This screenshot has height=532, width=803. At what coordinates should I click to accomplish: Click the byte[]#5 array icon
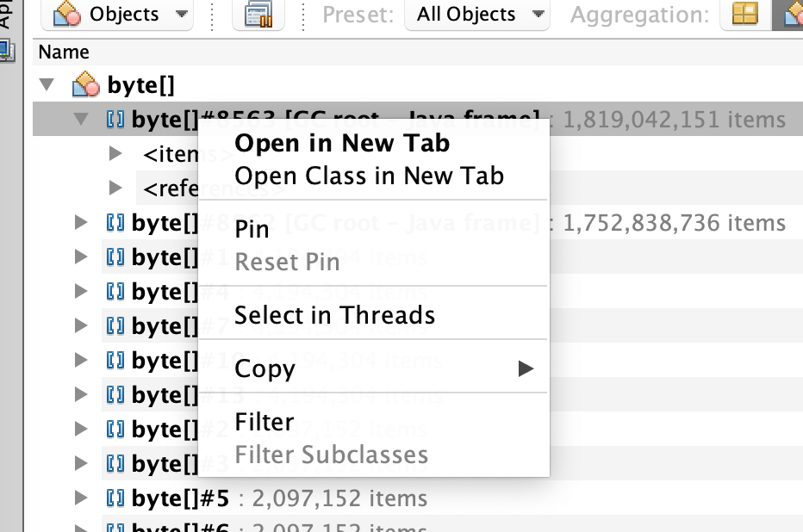tap(115, 498)
